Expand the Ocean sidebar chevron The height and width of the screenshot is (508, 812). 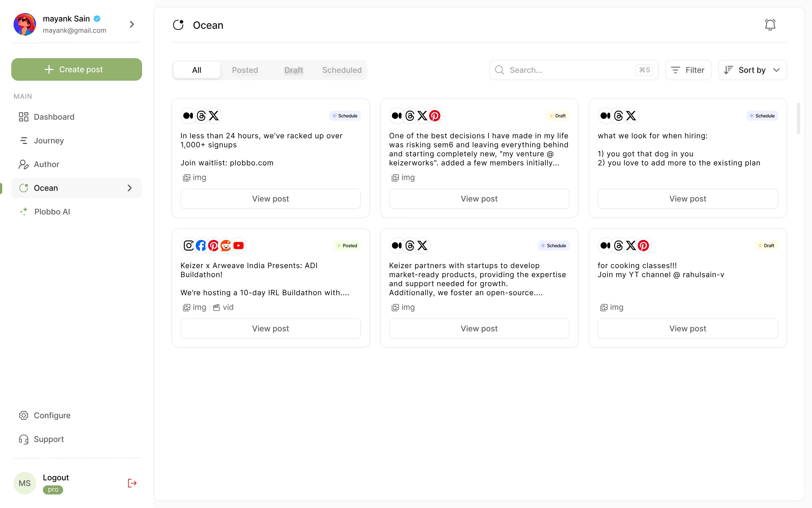click(x=129, y=188)
